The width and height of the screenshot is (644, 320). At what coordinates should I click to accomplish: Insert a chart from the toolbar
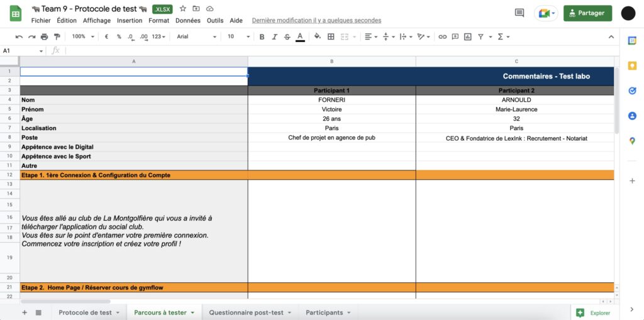(x=467, y=36)
